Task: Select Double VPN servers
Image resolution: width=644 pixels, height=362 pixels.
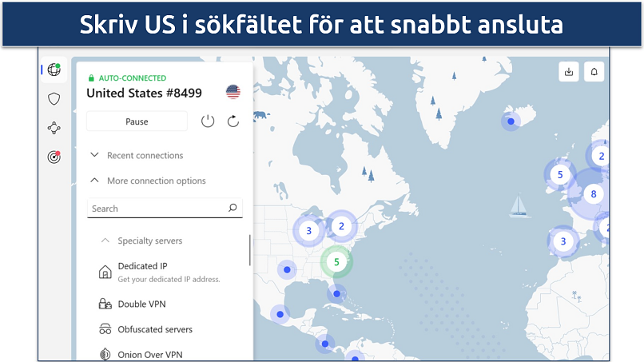Action: point(141,304)
